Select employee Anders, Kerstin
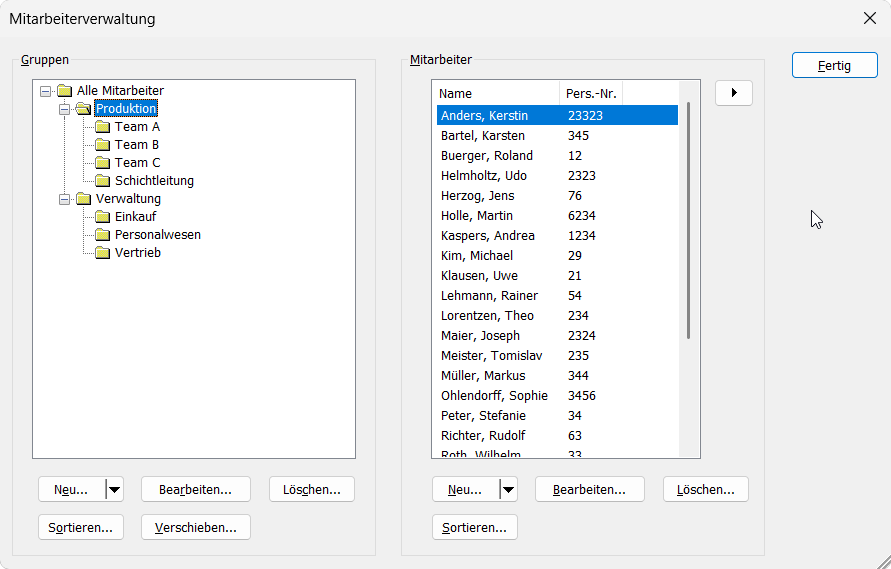891x569 pixels. 557,115
